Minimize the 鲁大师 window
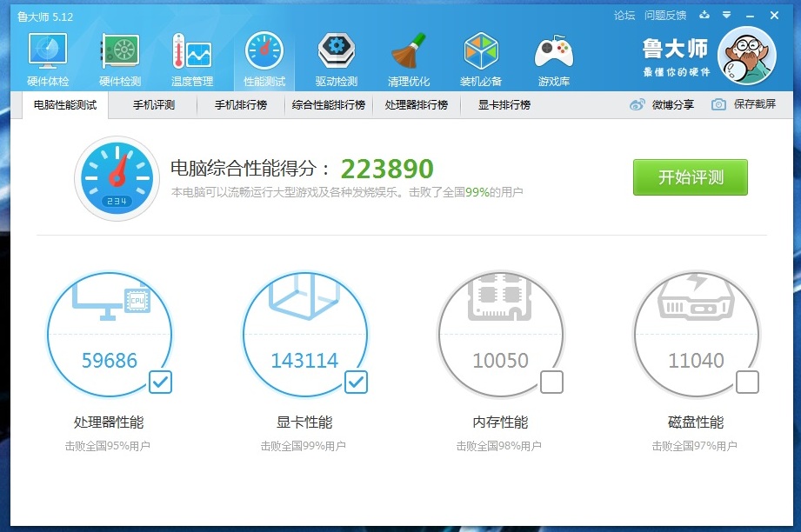The height and width of the screenshot is (532, 801). point(750,16)
